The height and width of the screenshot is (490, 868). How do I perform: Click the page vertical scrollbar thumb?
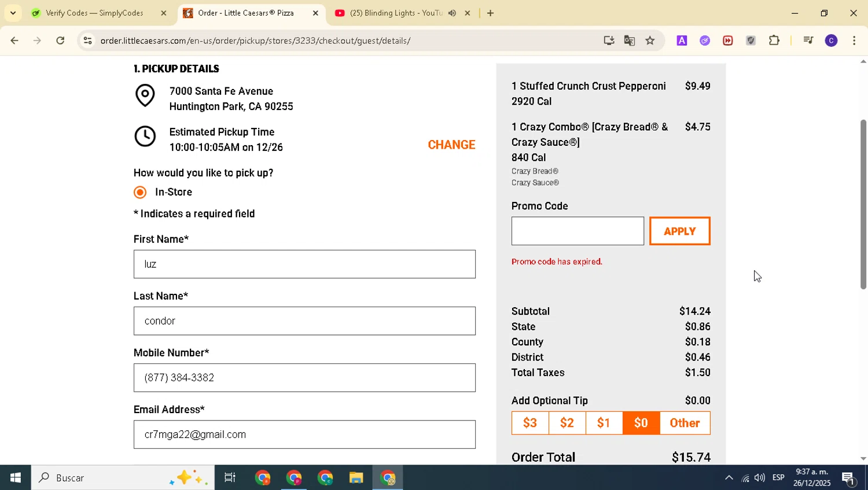coord(863,204)
